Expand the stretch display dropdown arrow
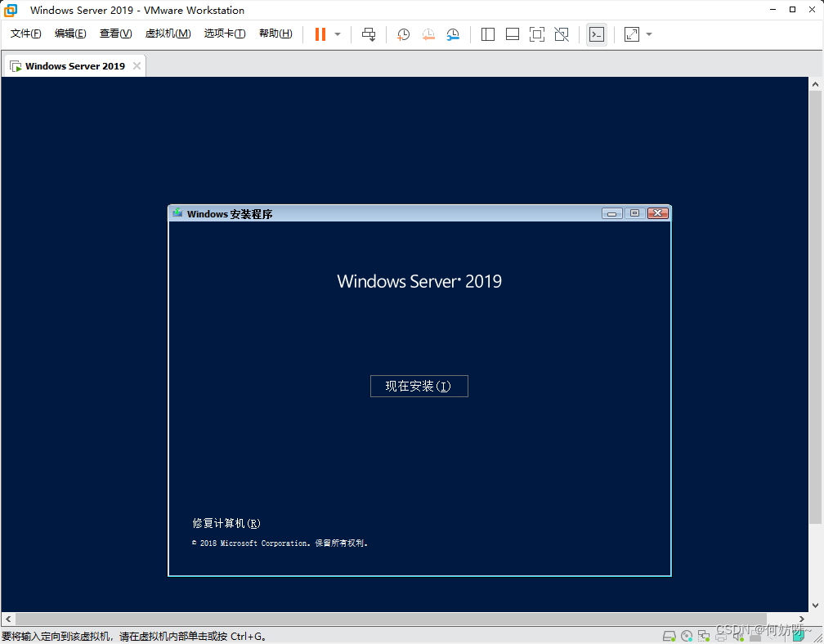This screenshot has height=644, width=824. 649,34
